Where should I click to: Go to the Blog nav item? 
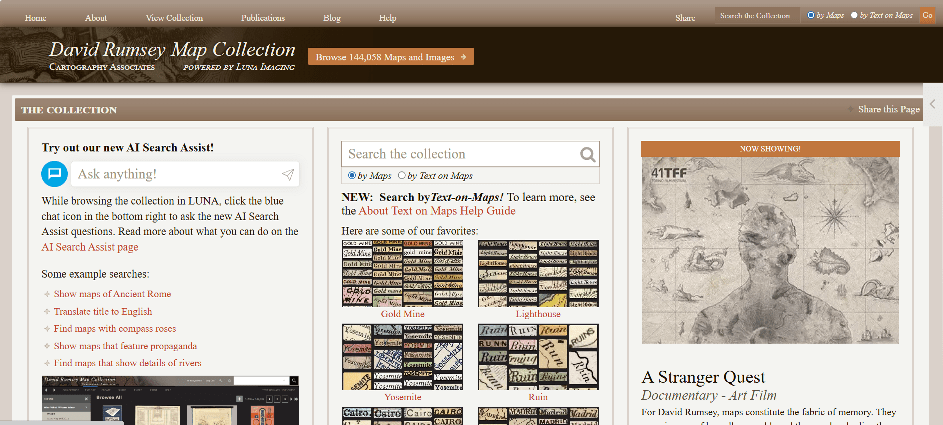[332, 18]
